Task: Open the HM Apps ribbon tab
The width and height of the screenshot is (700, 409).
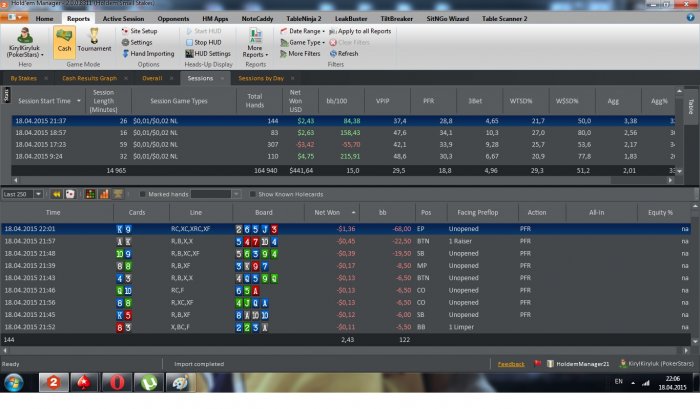Action: point(215,19)
